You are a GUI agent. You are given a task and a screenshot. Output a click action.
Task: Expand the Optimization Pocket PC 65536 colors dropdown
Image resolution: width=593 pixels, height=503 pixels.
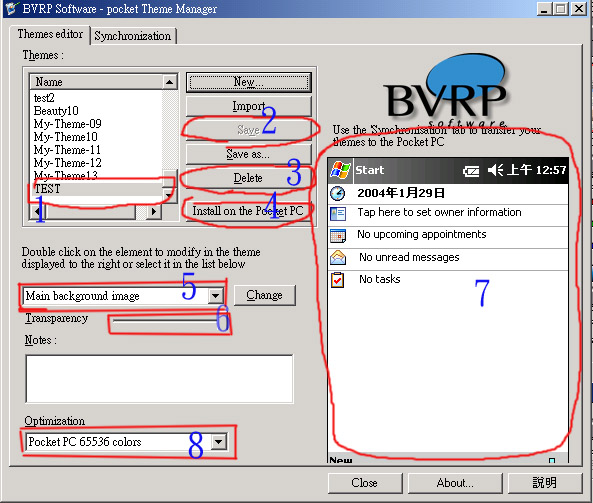[x=219, y=442]
